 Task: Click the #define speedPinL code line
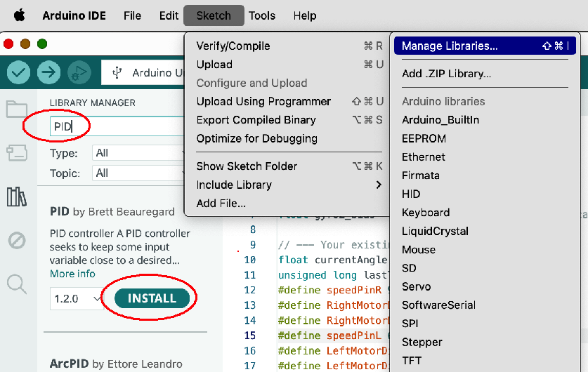(333, 336)
